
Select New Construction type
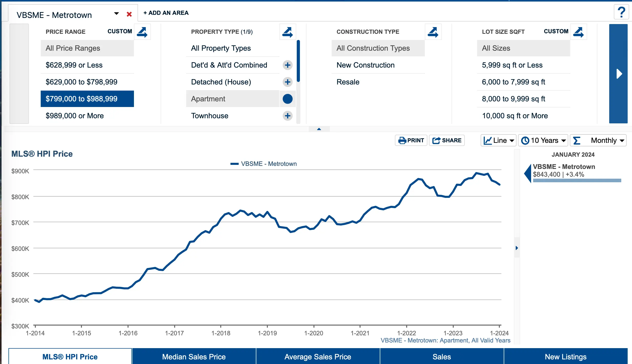[378, 65]
